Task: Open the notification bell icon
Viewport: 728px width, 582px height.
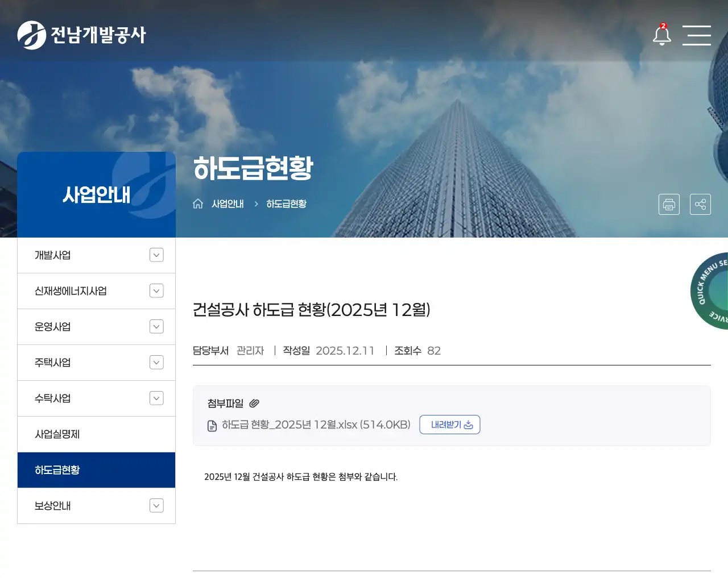Action: (x=662, y=35)
